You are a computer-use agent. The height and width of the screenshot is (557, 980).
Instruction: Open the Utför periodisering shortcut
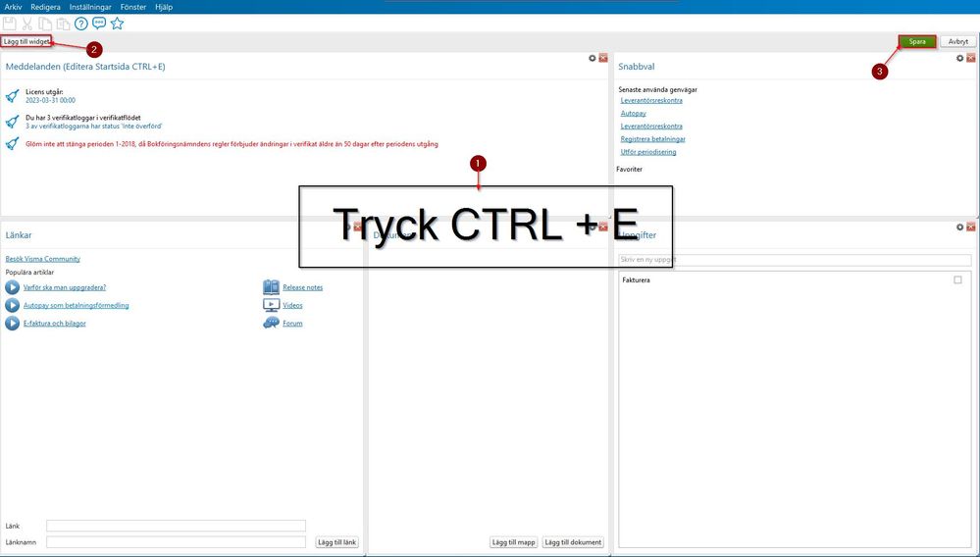tap(648, 152)
